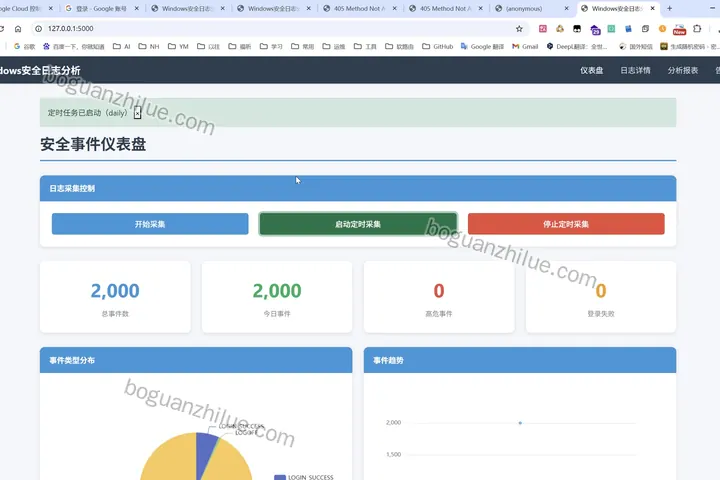Open the 常用 bookmark folder
720x480 pixels.
[303, 46]
